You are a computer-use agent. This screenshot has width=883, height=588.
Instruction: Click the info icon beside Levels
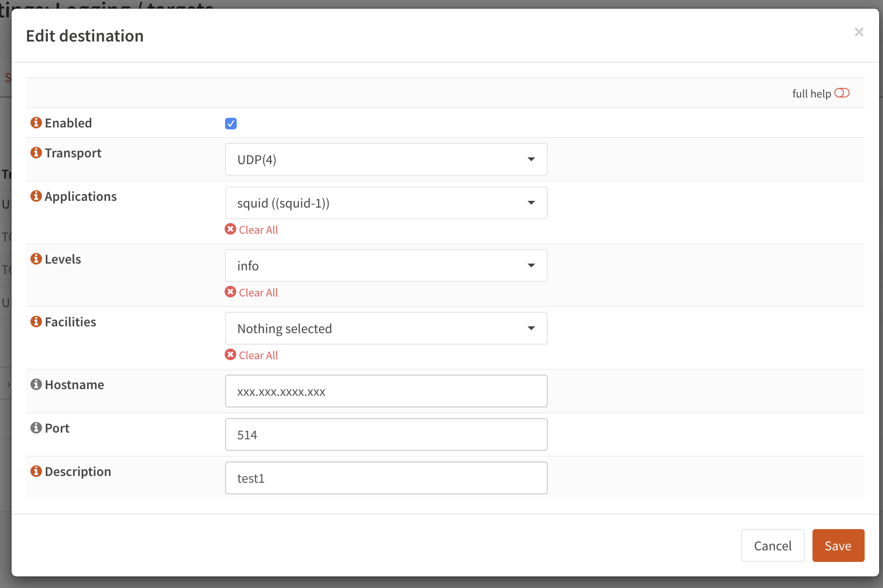36,259
